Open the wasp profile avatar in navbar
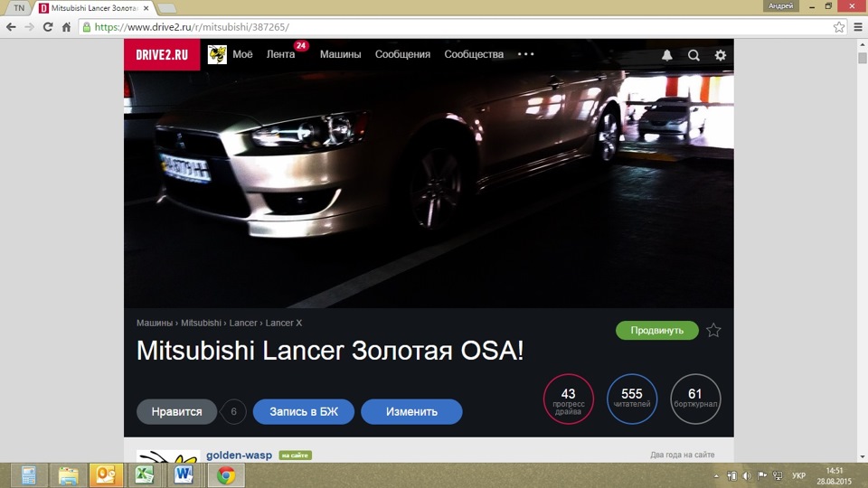The image size is (868, 488). 217,54
